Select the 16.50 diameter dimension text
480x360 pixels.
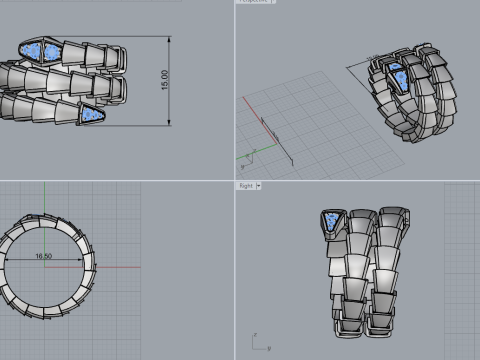[x=44, y=256]
